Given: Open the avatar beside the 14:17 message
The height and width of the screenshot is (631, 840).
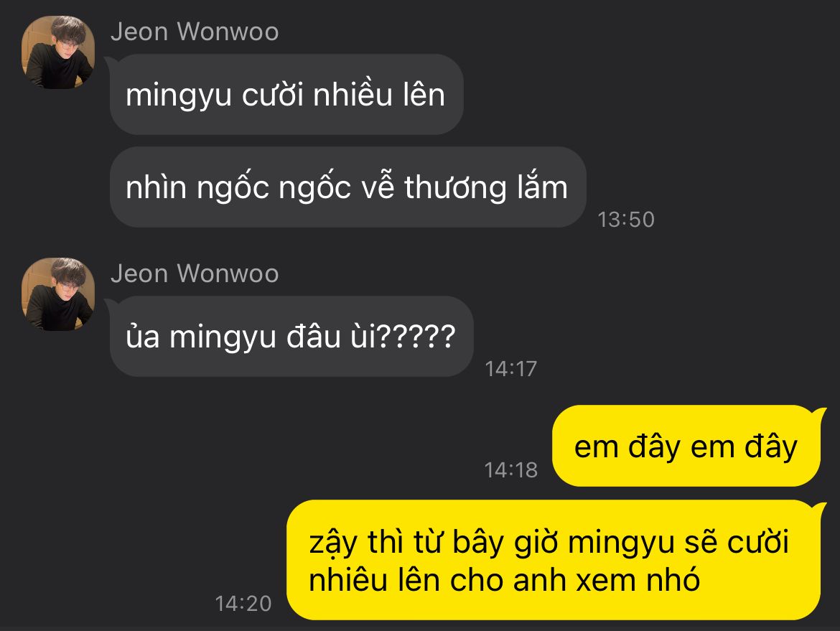Looking at the screenshot, I should point(58,294).
